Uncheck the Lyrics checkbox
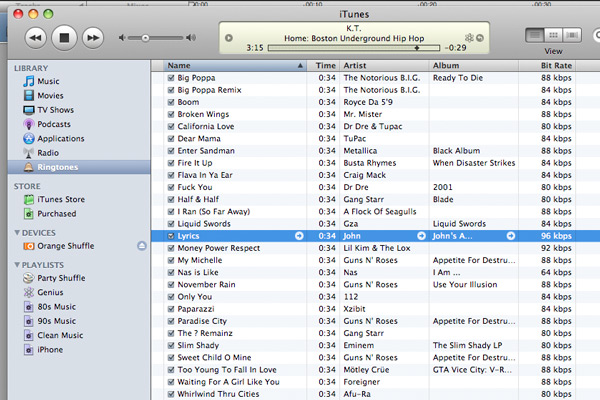The width and height of the screenshot is (600, 400). [171, 236]
